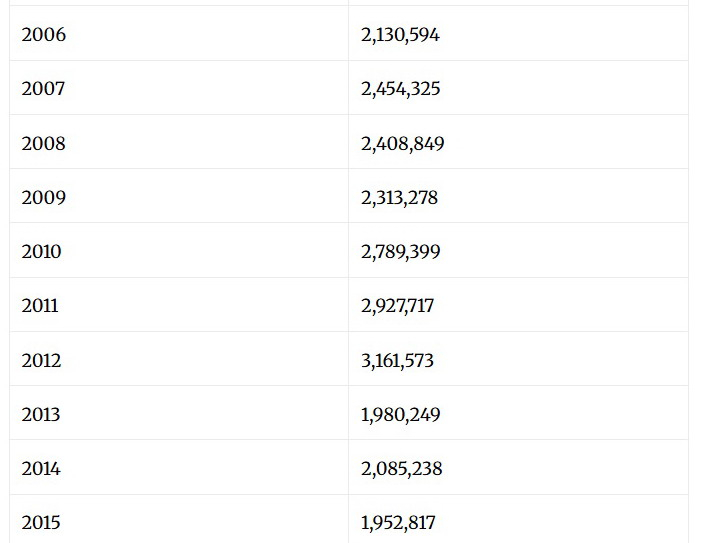Screen dimensions: 702x543
Task: Select the value 1,952,817
Action: [398, 523]
